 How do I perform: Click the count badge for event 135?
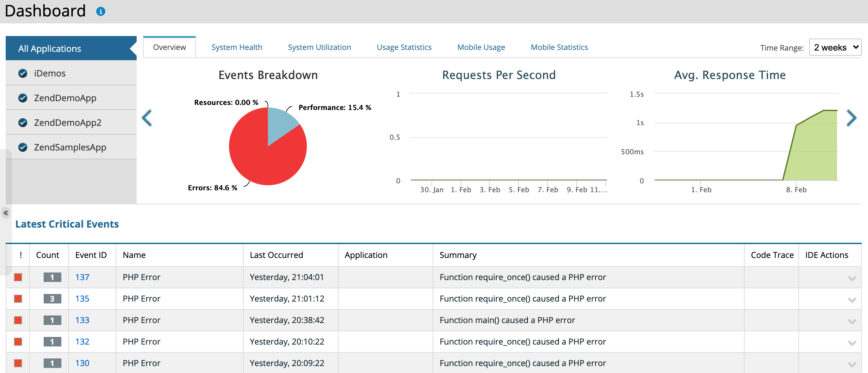(x=52, y=299)
